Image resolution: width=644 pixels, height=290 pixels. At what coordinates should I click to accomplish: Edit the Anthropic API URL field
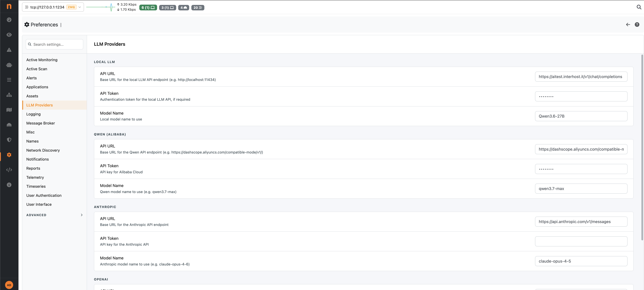coord(581,222)
